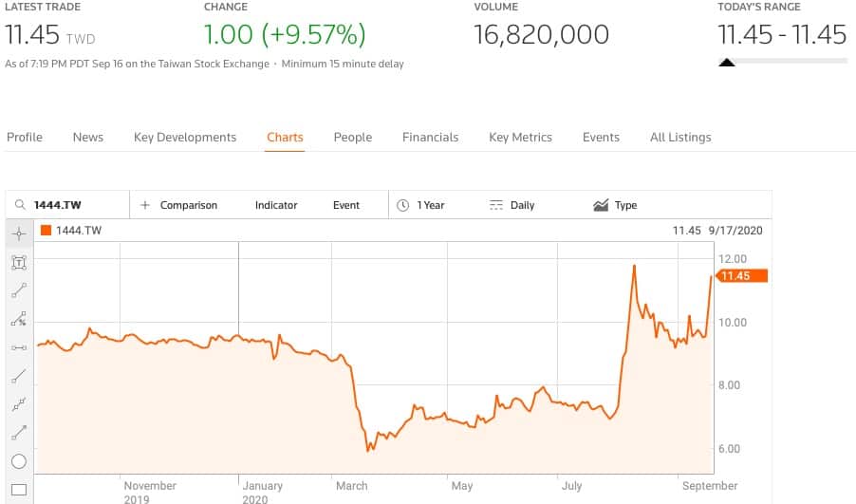Select the arrow drawing tool
The image size is (856, 504).
[19, 433]
